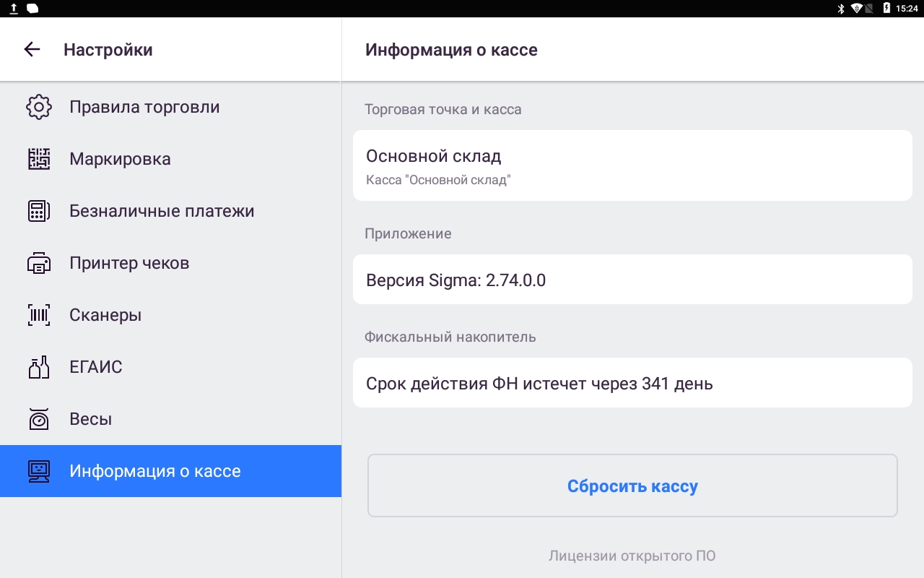Click the Сканеры barcode icon
The height and width of the screenshot is (578, 924).
39,315
